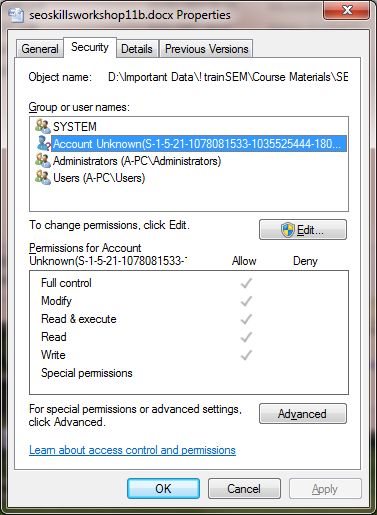The height and width of the screenshot is (515, 377).
Task: Select SYSTEM in the group list
Action: 75,127
